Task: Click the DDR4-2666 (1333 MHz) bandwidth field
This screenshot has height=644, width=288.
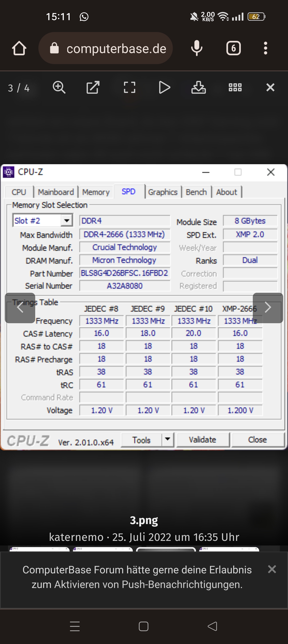Action: click(x=125, y=234)
